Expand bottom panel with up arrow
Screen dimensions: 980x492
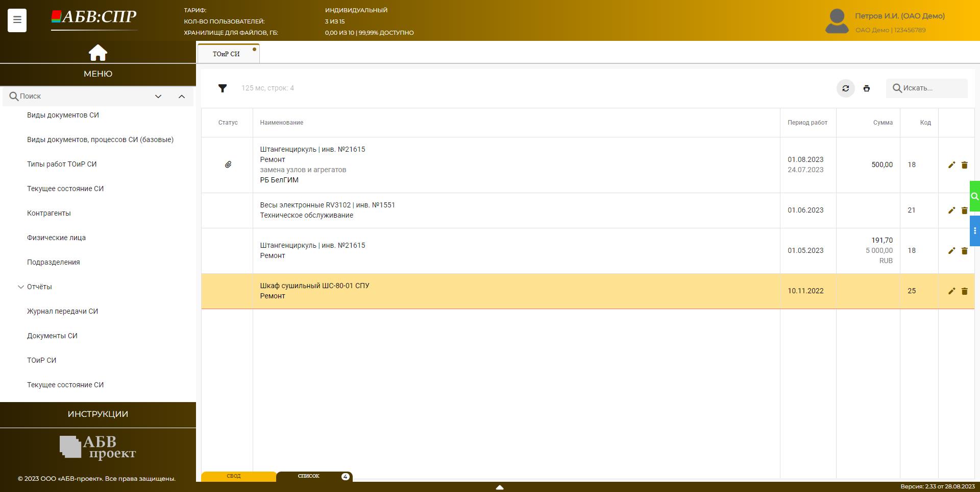click(x=500, y=487)
